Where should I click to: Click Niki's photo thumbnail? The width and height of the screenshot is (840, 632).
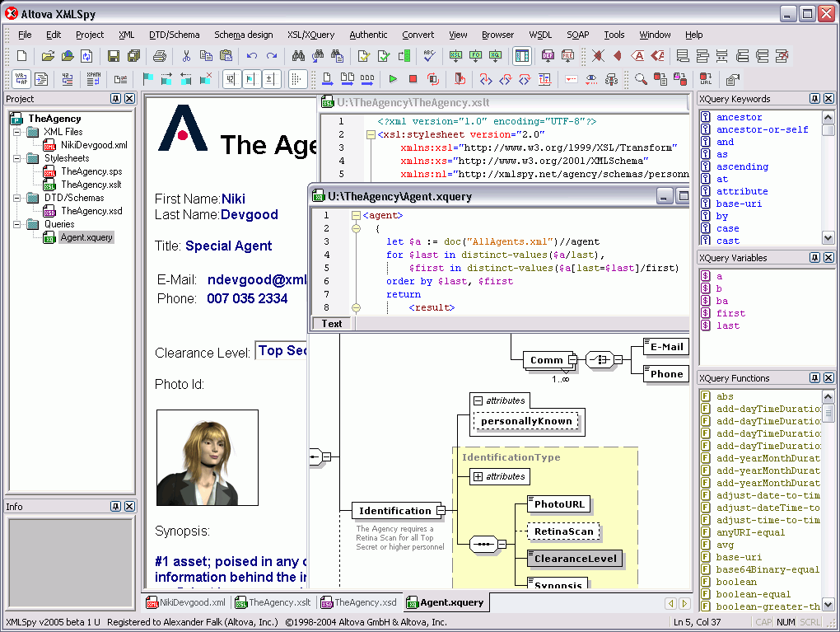(x=208, y=458)
